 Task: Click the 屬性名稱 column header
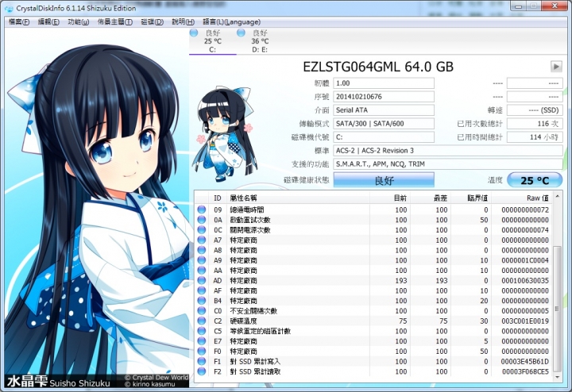pyautogui.click(x=299, y=198)
